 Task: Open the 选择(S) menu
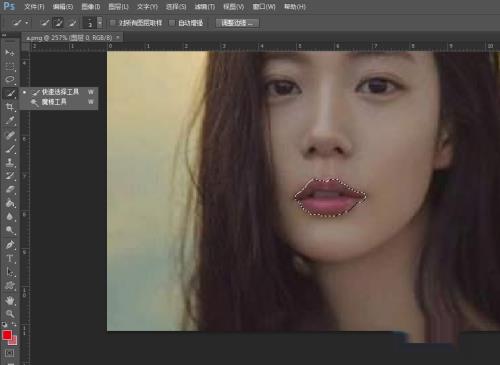point(176,7)
